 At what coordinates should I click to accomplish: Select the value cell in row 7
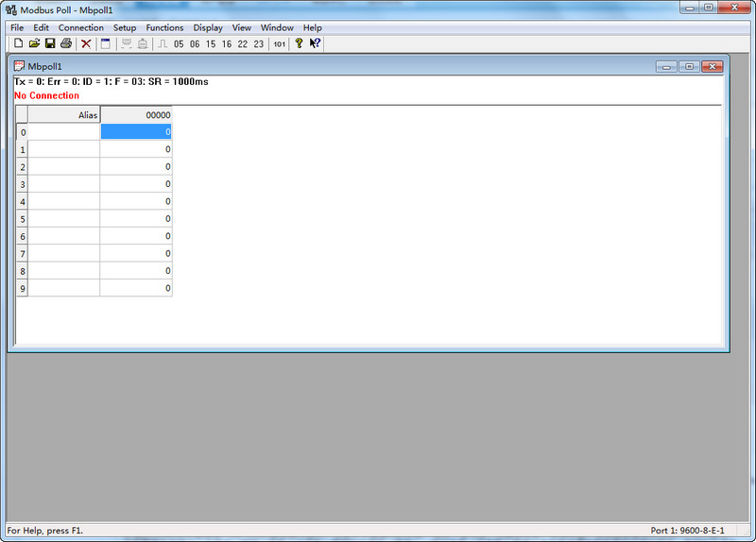(x=136, y=253)
